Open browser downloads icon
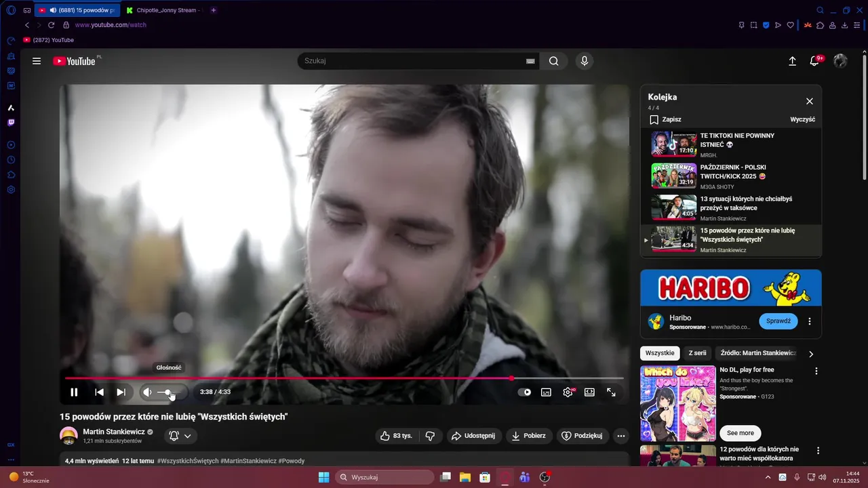868x488 pixels. tap(844, 25)
